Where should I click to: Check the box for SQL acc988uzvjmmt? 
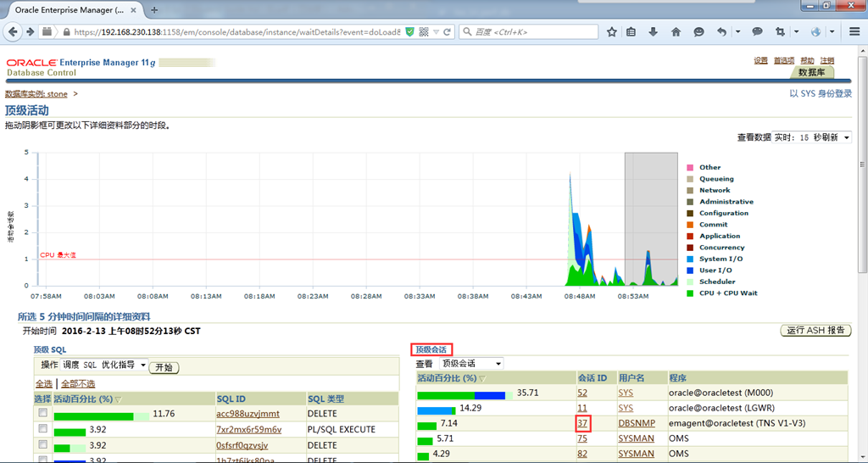point(42,413)
